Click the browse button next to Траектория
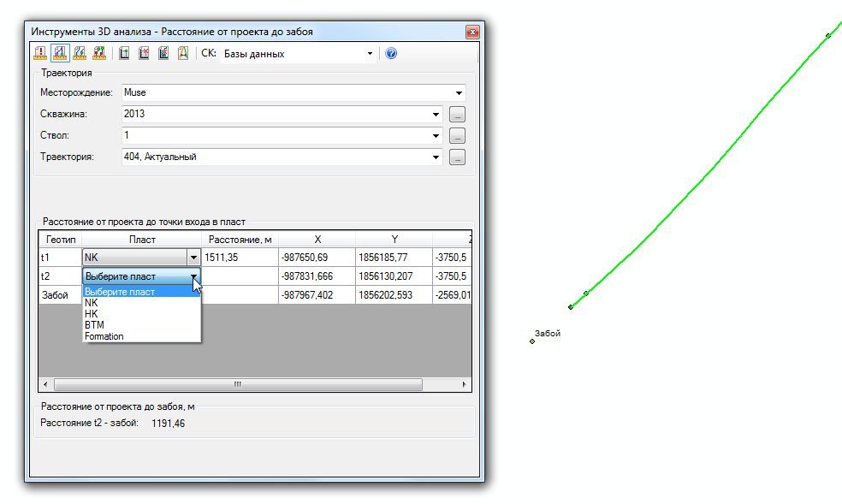 click(x=457, y=157)
